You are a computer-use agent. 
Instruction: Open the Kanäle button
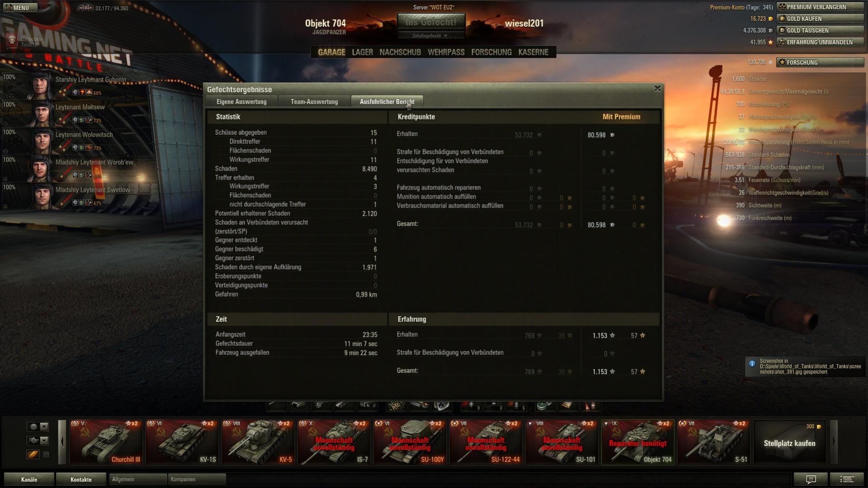[29, 479]
